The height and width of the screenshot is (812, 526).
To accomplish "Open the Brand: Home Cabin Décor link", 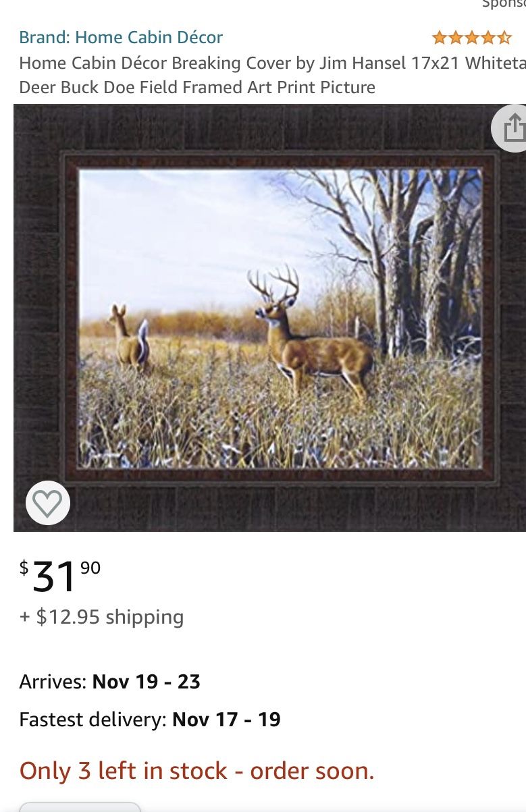I will [x=121, y=37].
